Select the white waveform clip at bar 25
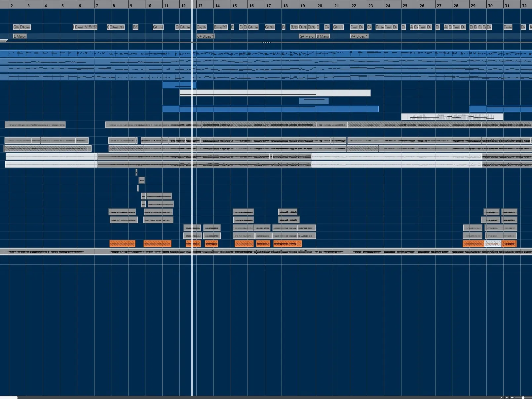Image resolution: width=532 pixels, height=399 pixels. tap(452, 117)
